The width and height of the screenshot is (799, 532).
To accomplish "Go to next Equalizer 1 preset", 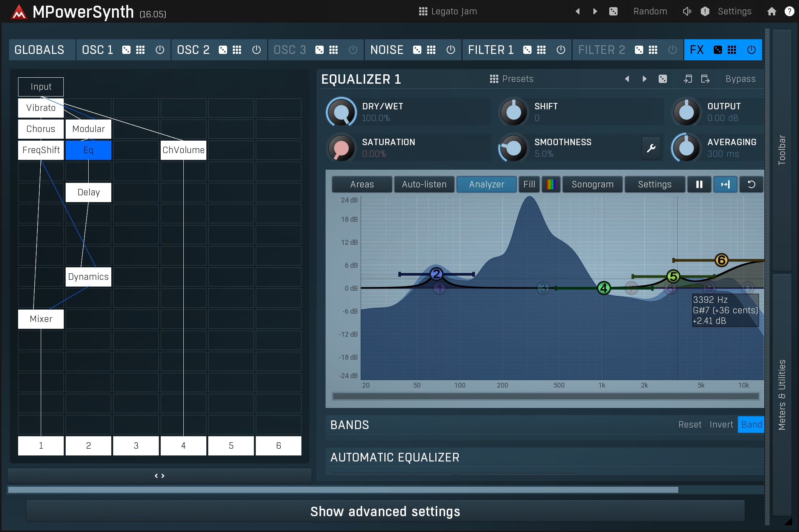I will (x=644, y=79).
